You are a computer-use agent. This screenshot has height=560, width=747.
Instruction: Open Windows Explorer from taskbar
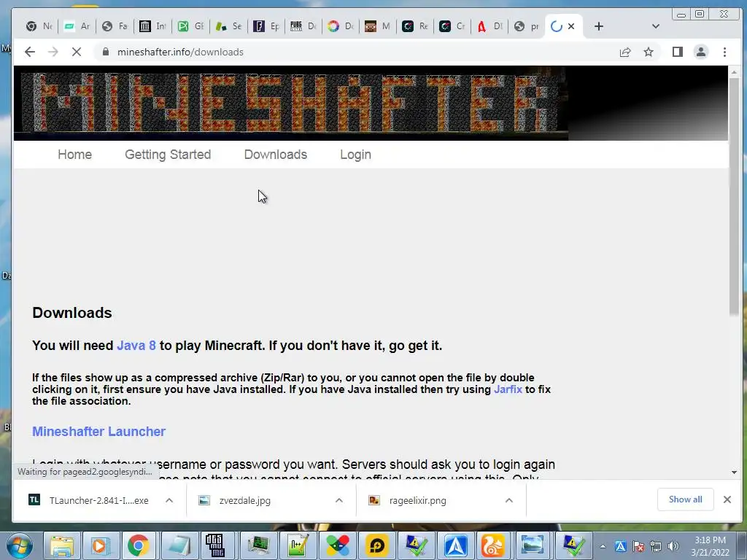tap(63, 545)
